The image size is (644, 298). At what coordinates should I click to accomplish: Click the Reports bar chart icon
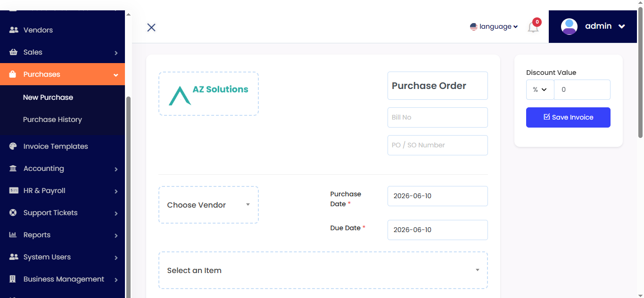[x=13, y=235]
